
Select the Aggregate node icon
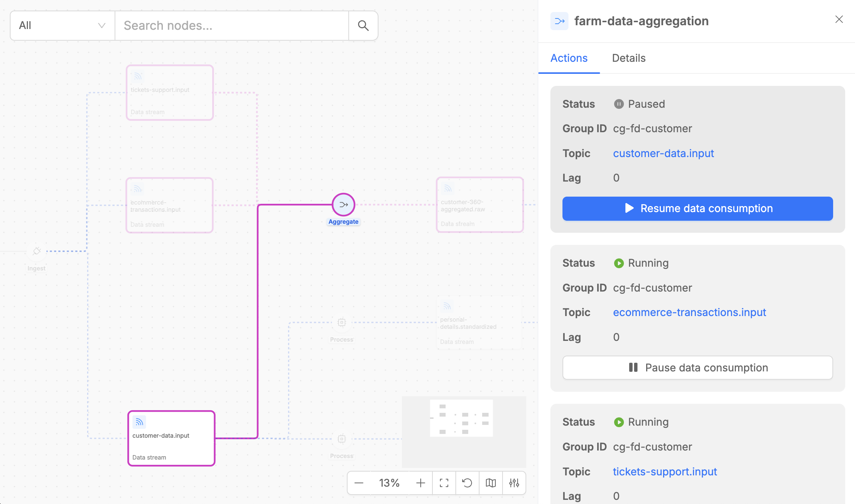pyautogui.click(x=343, y=205)
